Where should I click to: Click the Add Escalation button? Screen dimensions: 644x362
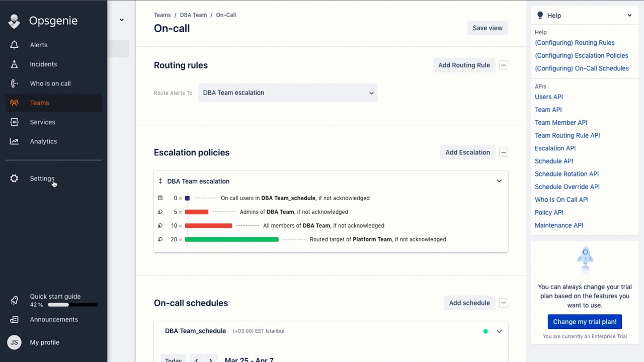[x=467, y=152]
